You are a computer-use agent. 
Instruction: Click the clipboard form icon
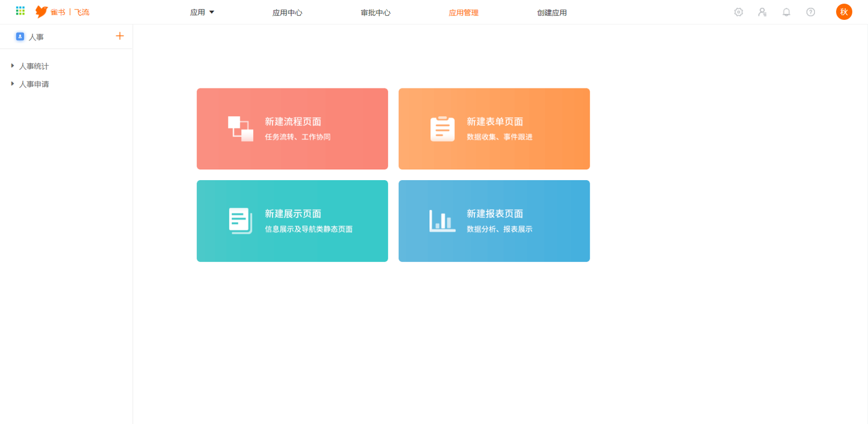442,129
